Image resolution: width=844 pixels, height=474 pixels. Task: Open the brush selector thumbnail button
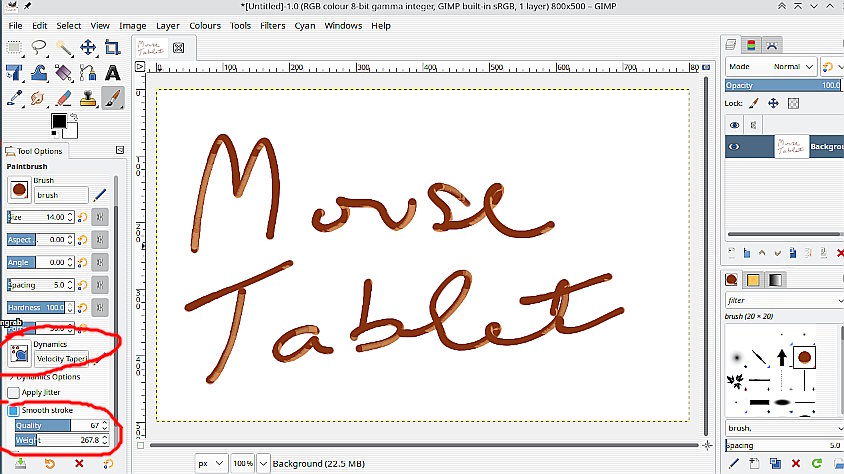click(x=19, y=190)
